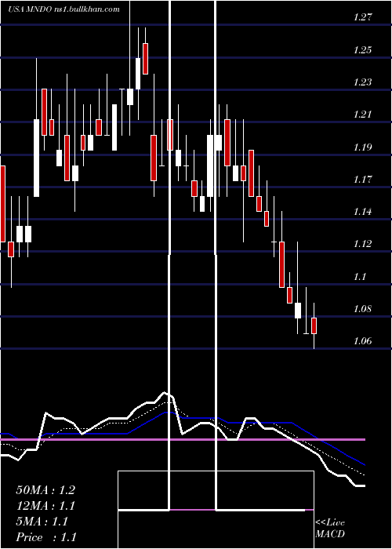Select the 1.19 price axis label

point(362,147)
